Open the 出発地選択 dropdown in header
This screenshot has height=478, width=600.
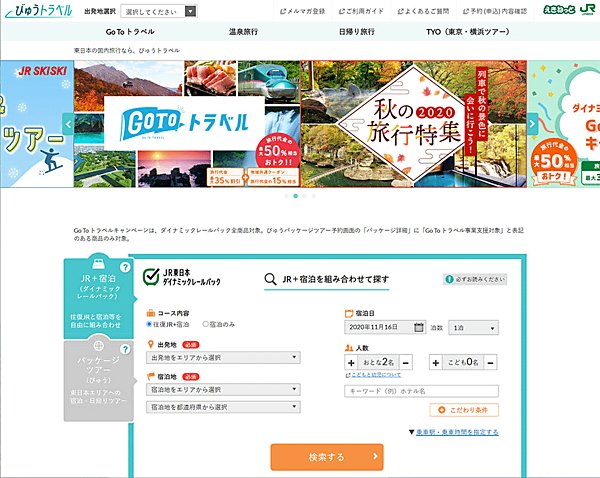159,11
